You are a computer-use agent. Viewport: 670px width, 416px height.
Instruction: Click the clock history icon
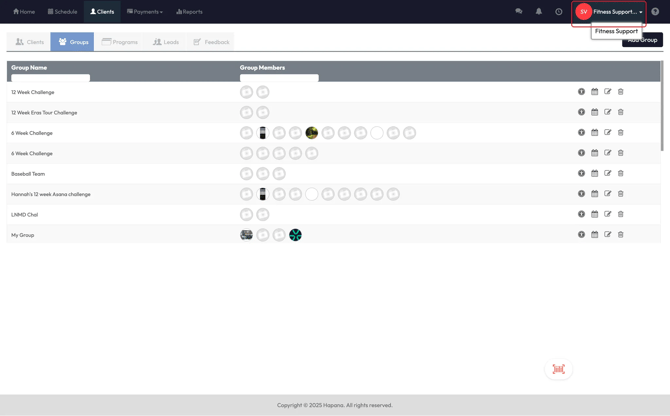pyautogui.click(x=559, y=12)
